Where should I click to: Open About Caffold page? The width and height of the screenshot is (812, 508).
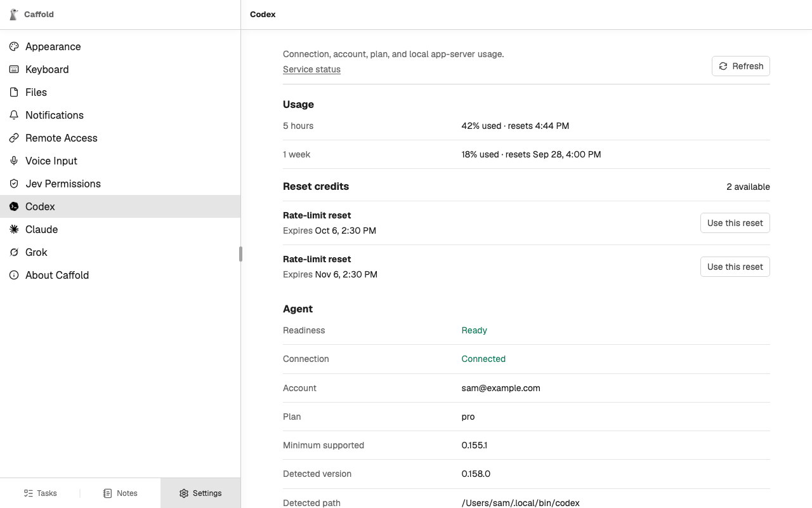(120, 275)
